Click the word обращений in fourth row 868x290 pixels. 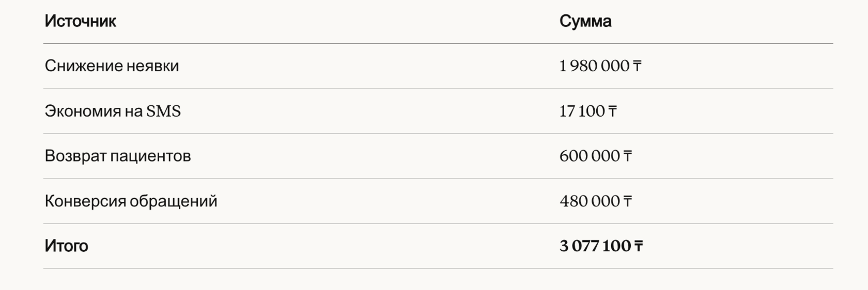(x=174, y=201)
